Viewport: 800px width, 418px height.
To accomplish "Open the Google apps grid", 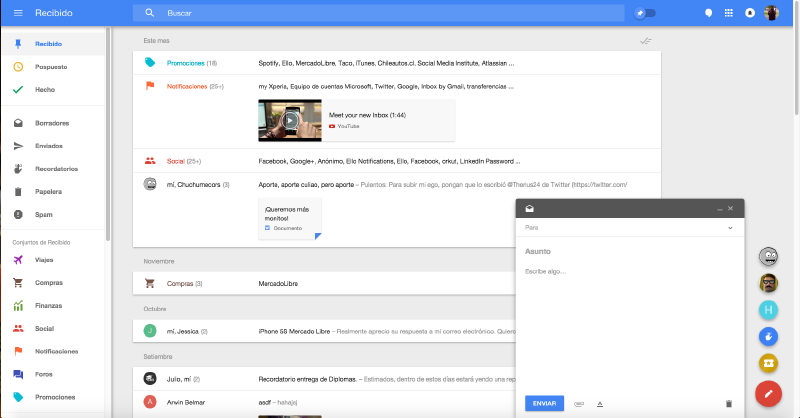I will (x=728, y=13).
